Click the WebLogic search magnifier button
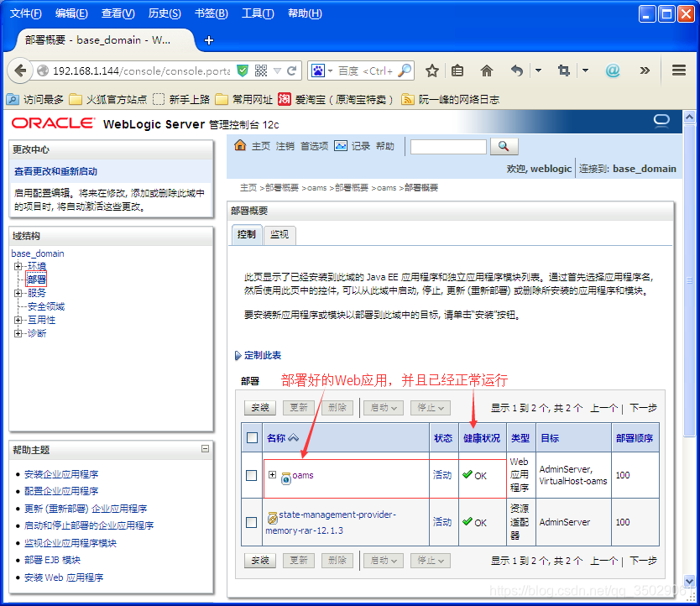Image resolution: width=700 pixels, height=606 pixels. click(504, 146)
